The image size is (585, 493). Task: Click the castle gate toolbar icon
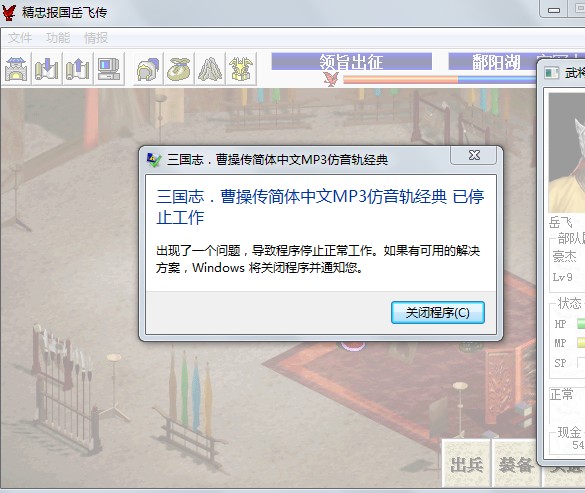point(16,69)
